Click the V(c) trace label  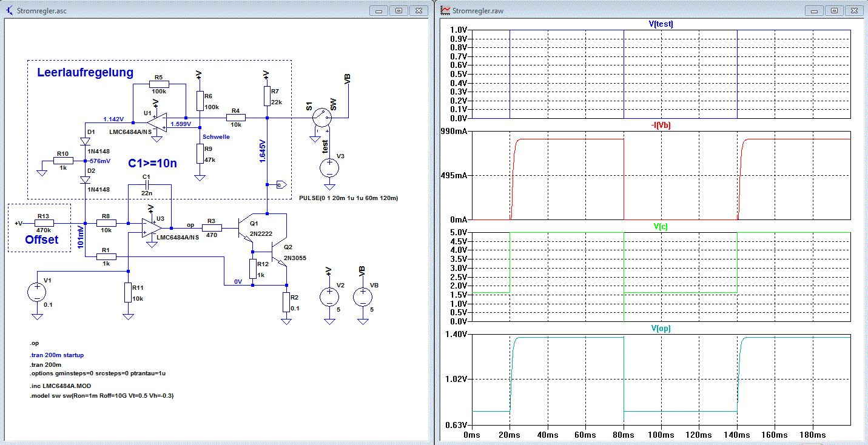tap(661, 226)
